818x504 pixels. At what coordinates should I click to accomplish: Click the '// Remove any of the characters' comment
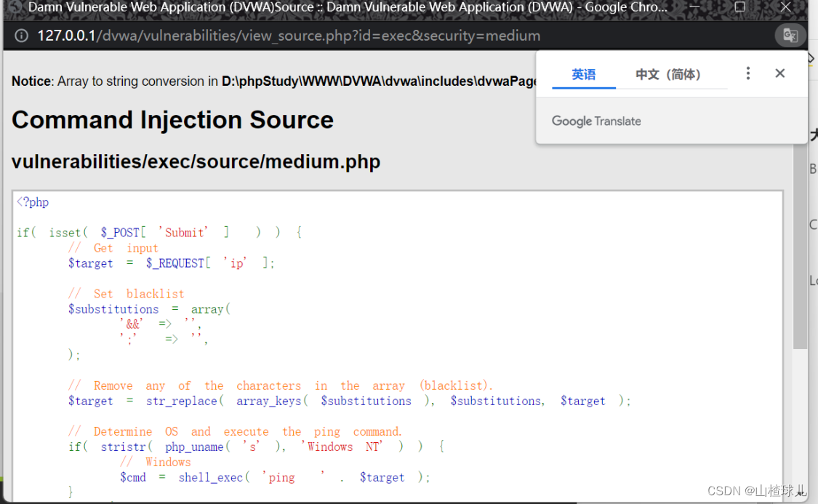pyautogui.click(x=280, y=385)
